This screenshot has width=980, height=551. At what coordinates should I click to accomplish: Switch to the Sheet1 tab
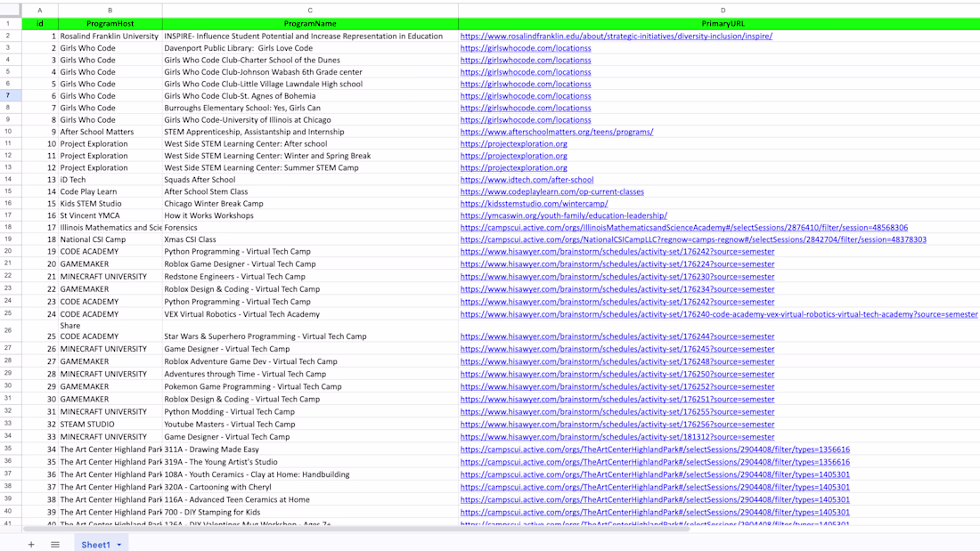(x=95, y=545)
